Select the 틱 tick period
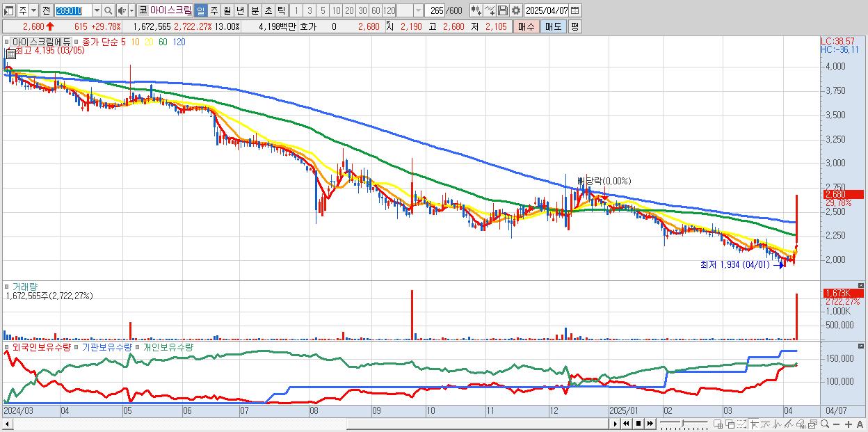 (x=281, y=10)
